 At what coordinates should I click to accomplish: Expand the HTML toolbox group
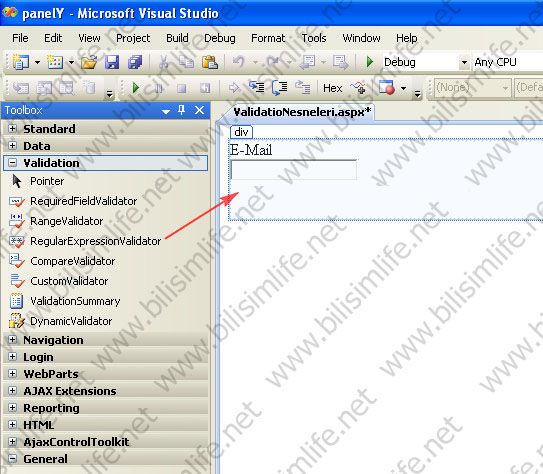click(x=12, y=424)
